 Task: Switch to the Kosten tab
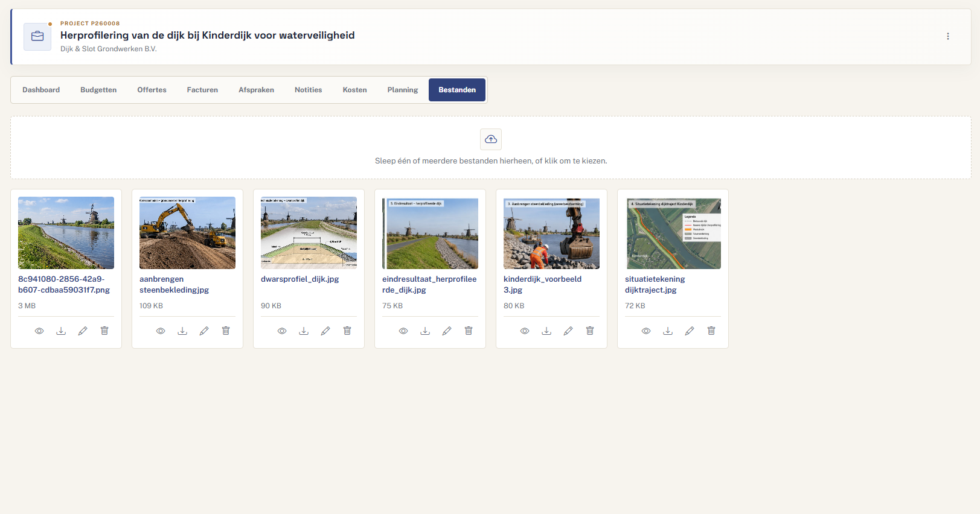pyautogui.click(x=354, y=90)
